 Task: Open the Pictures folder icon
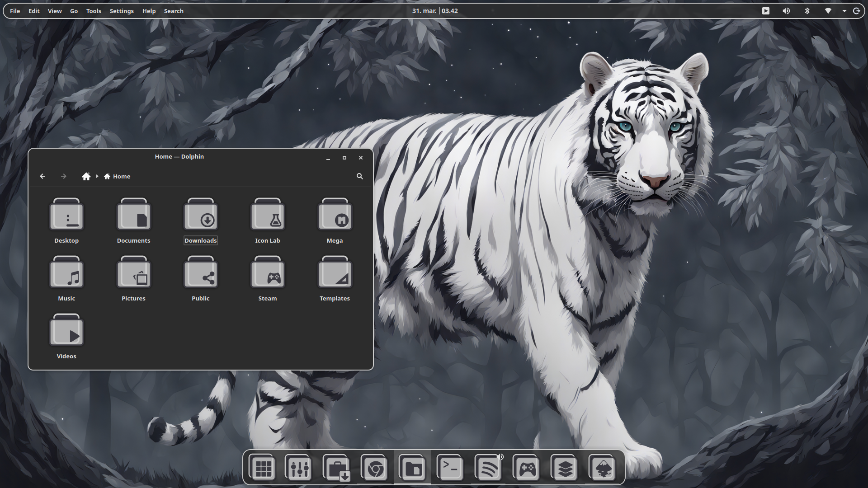pos(133,272)
